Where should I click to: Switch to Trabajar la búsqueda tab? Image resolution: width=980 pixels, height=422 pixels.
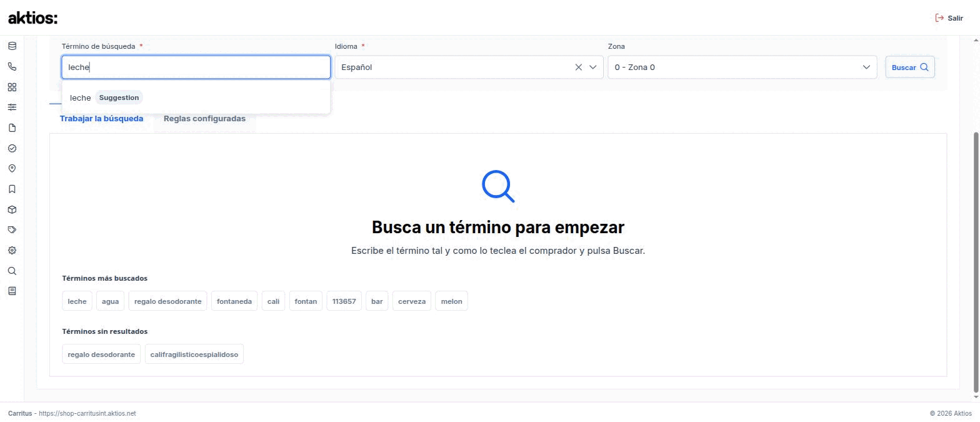(x=101, y=118)
